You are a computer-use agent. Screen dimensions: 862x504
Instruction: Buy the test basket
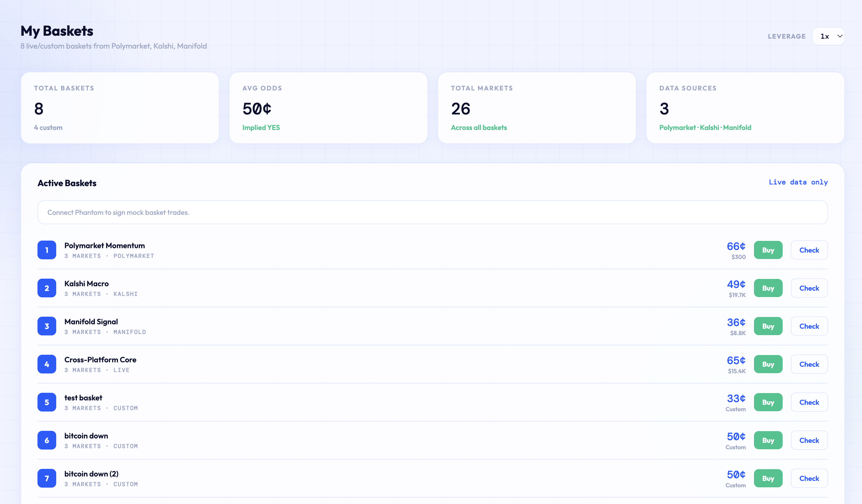pos(768,402)
